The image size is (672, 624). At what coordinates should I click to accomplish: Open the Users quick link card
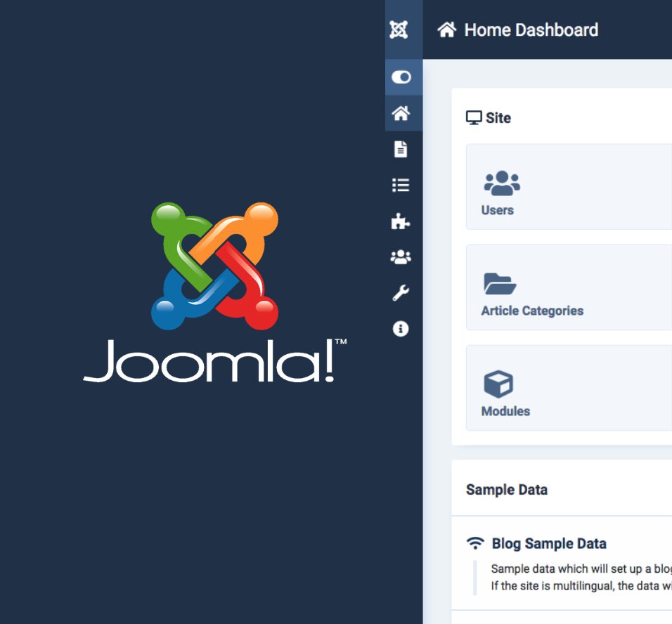point(569,187)
